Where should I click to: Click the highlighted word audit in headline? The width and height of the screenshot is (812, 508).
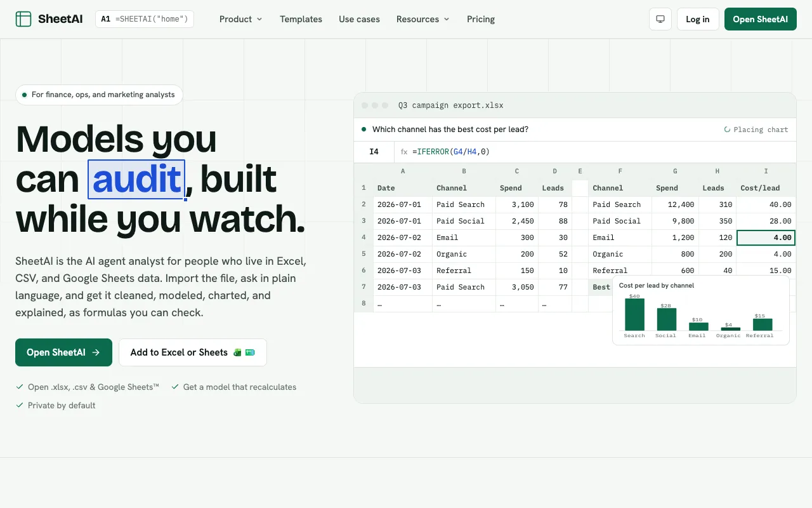tap(136, 179)
